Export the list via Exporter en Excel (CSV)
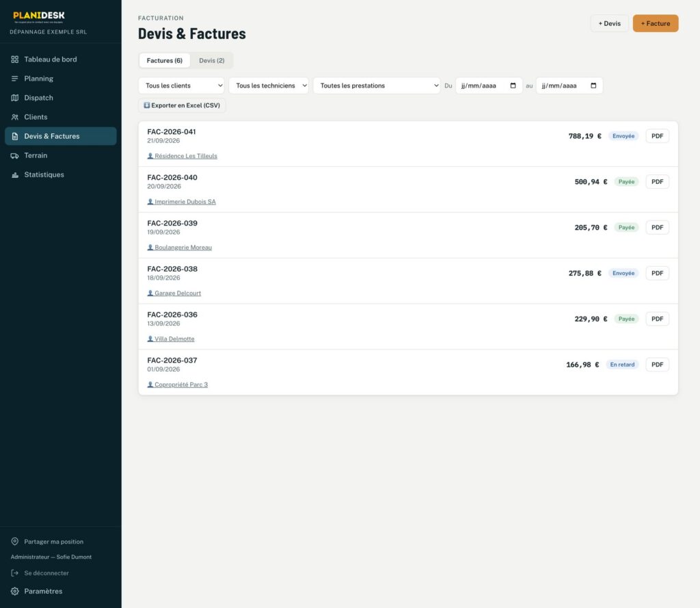Screen dimensions: 700x608 pyautogui.click(x=182, y=105)
